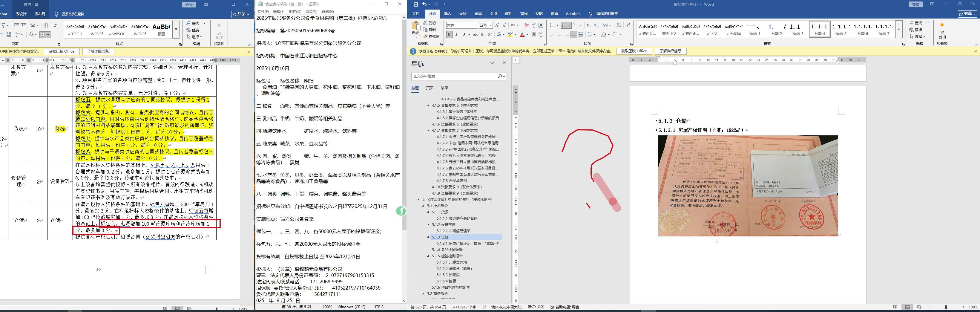Adjust zoom slider in right Word status bar
This screenshot has height=312, width=980.
click(x=946, y=307)
